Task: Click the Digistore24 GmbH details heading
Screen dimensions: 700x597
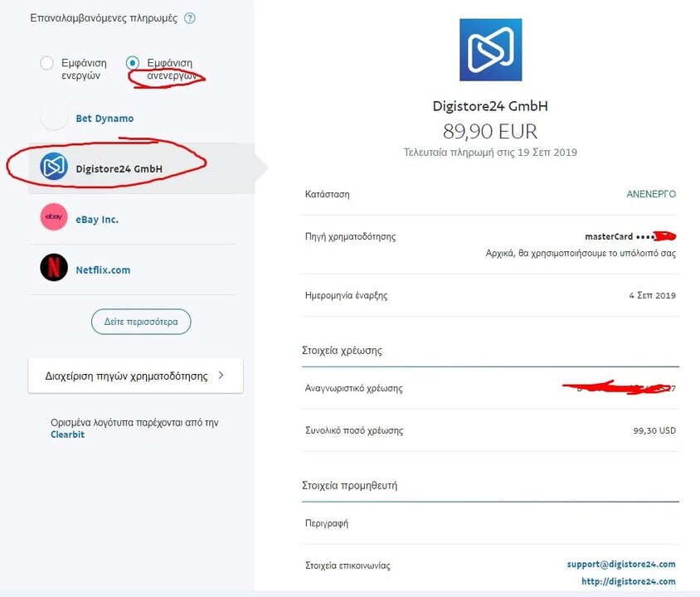Action: coord(490,106)
